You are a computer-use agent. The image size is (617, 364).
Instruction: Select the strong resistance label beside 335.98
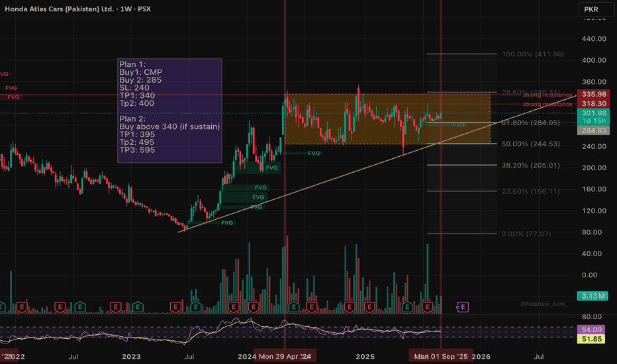click(x=547, y=95)
